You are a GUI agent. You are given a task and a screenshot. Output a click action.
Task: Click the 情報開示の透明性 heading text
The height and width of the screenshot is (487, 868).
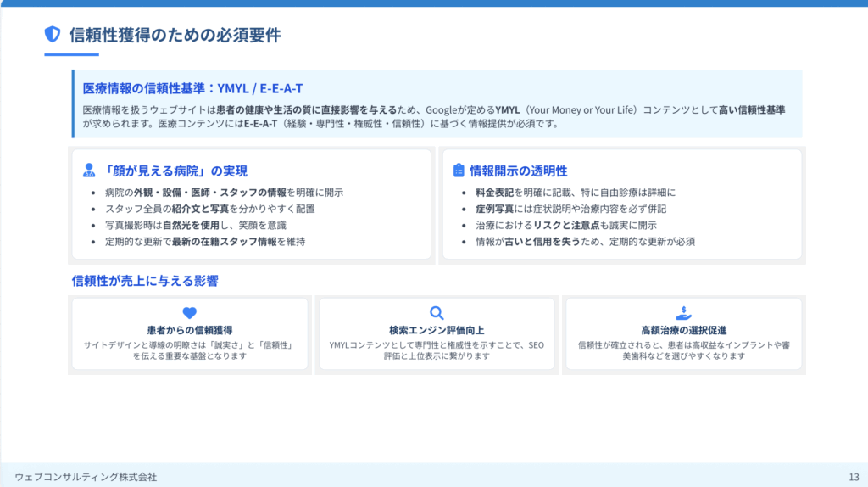tap(519, 171)
